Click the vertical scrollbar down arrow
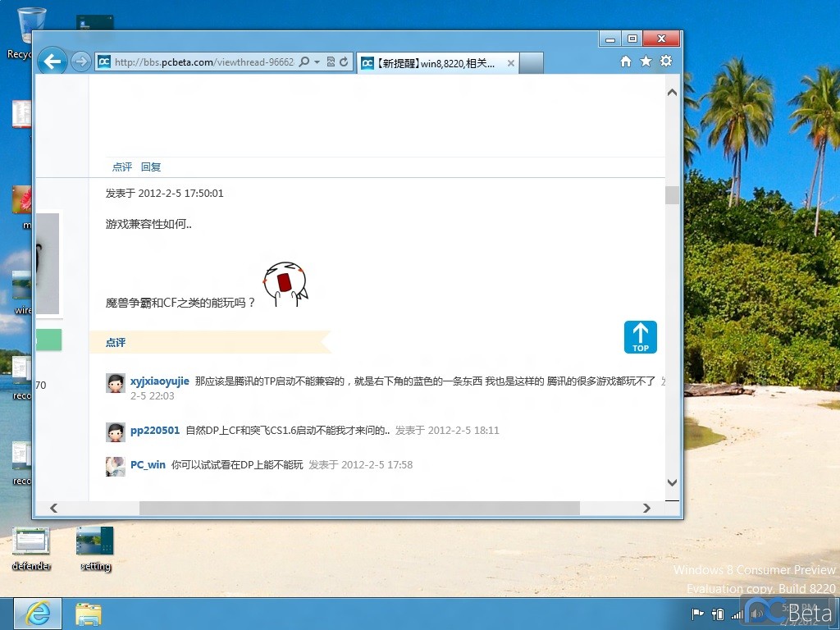This screenshot has width=840, height=630. [672, 483]
